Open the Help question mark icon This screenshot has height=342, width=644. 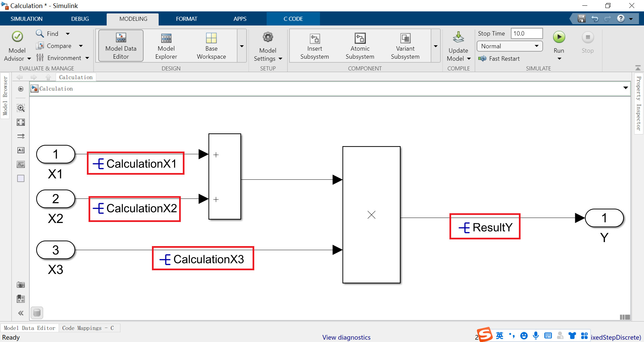(621, 18)
